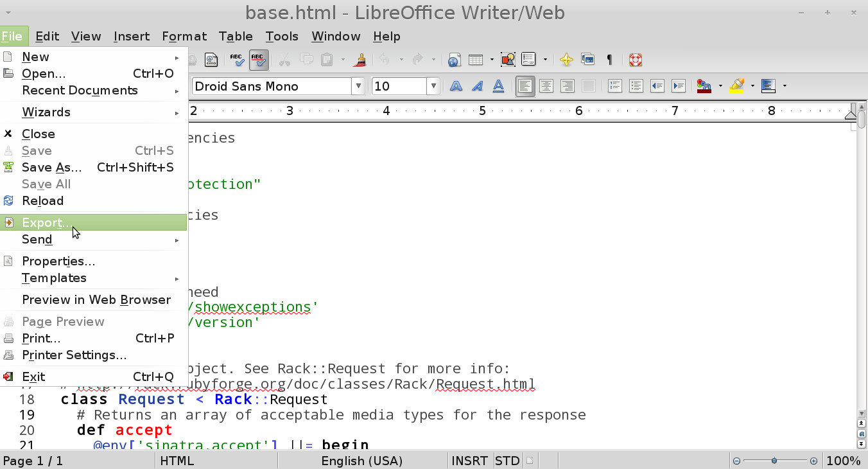Choose Export... in the File menu
The width and height of the screenshot is (868, 469).
(x=94, y=222)
